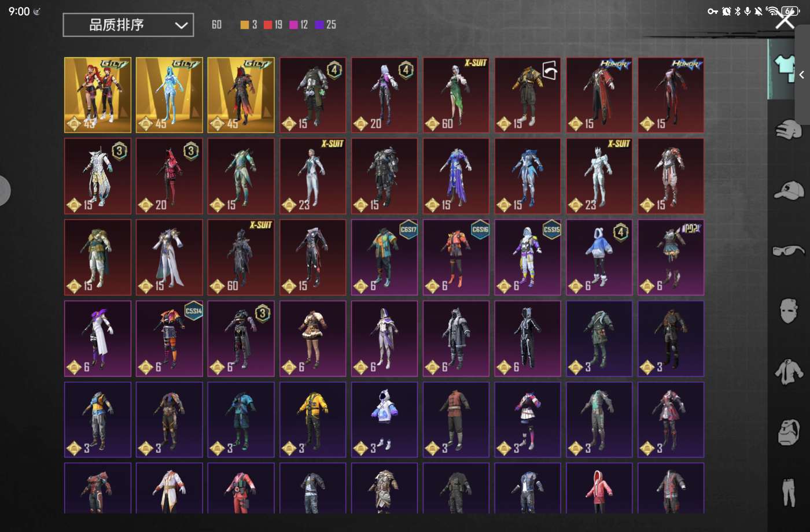Open the sunglasses category
The height and width of the screenshot is (532, 810).
788,250
